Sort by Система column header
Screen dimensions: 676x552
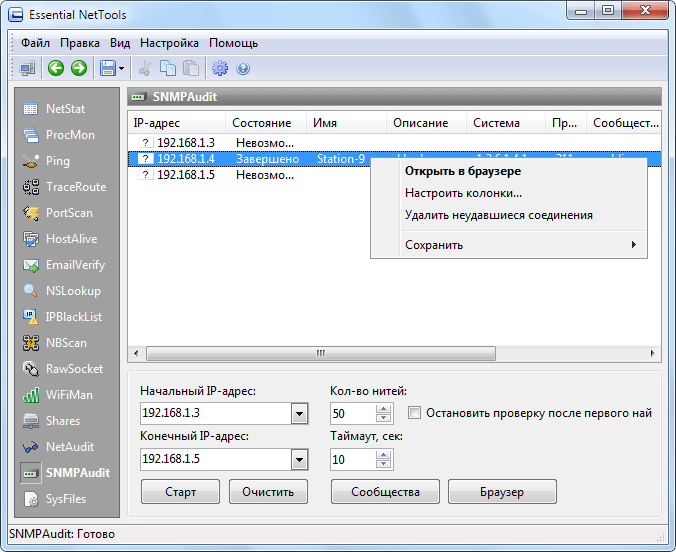[506, 123]
